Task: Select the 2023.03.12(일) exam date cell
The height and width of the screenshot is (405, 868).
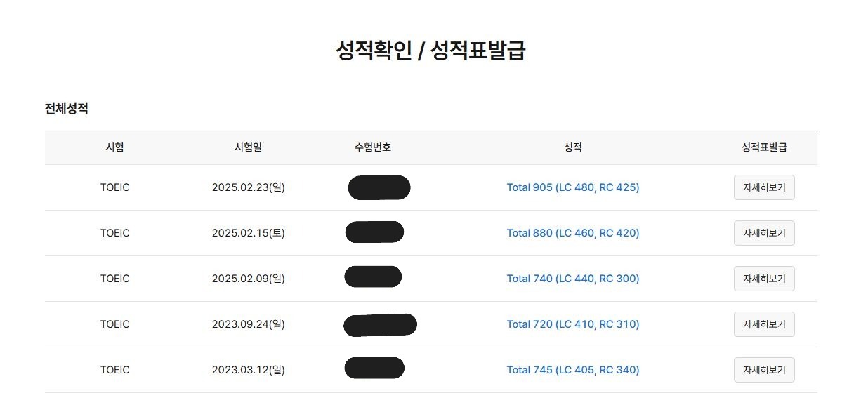Action: pos(249,370)
